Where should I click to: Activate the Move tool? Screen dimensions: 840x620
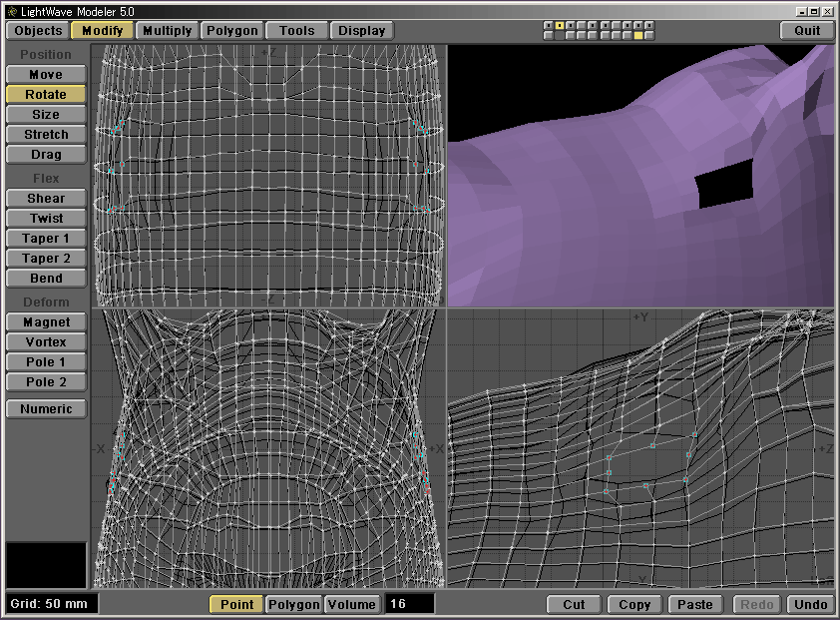pyautogui.click(x=46, y=75)
